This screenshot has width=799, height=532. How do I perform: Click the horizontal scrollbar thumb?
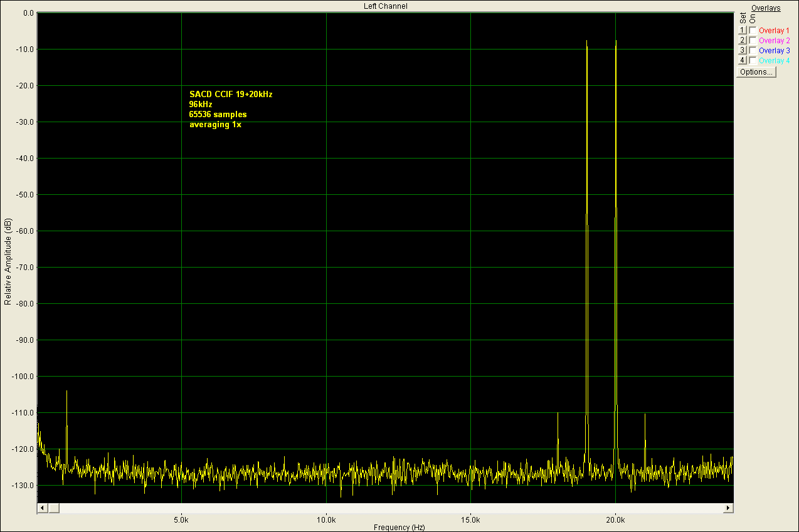pos(53,508)
